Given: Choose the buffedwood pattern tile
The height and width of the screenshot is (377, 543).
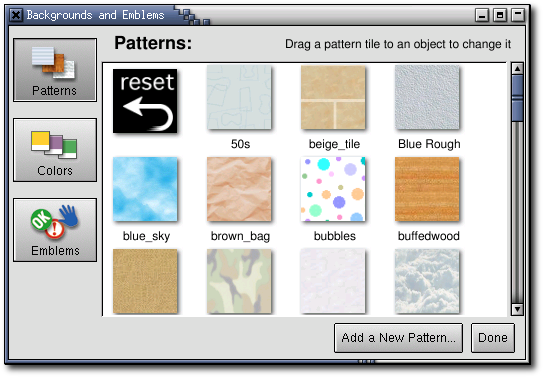Looking at the screenshot, I should (427, 189).
